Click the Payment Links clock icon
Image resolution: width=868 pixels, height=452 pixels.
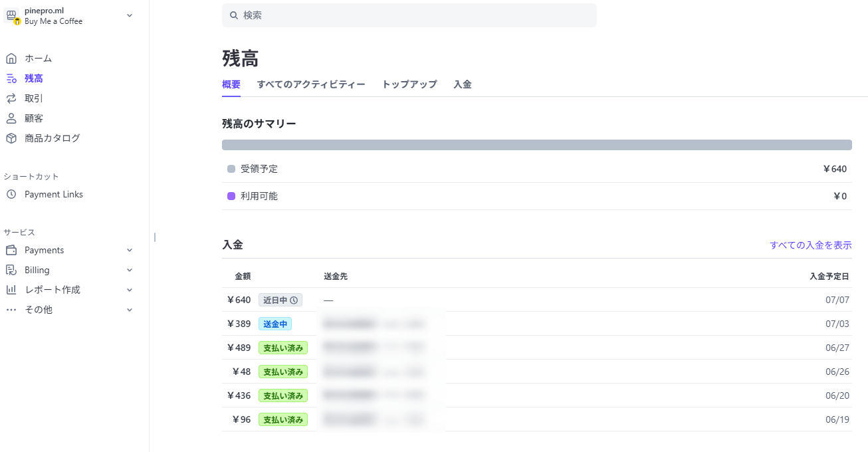coord(11,195)
